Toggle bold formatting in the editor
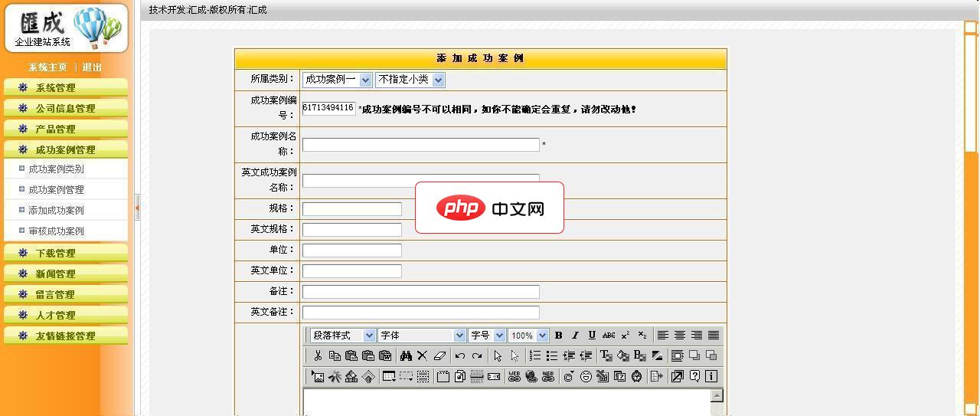 tap(559, 335)
